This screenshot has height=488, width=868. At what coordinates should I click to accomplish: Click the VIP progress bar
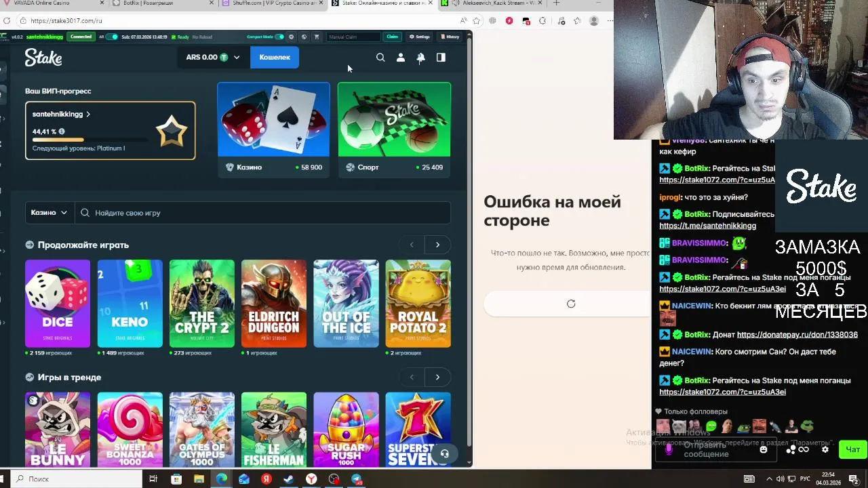point(90,140)
